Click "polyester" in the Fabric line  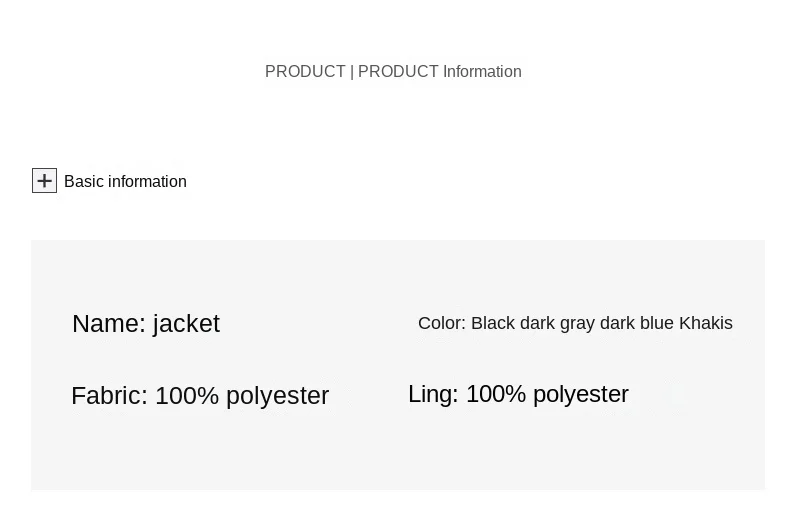pyautogui.click(x=277, y=396)
